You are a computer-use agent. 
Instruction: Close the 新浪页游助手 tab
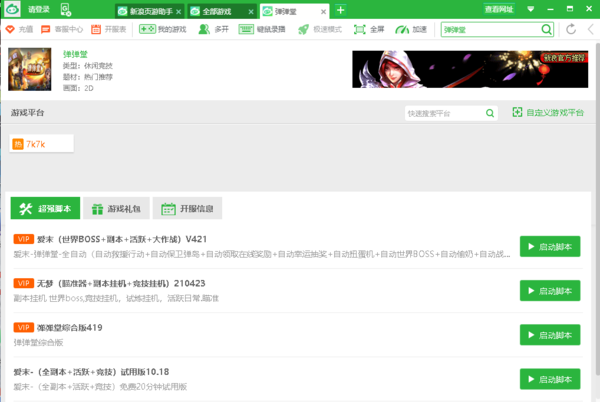[178, 12]
